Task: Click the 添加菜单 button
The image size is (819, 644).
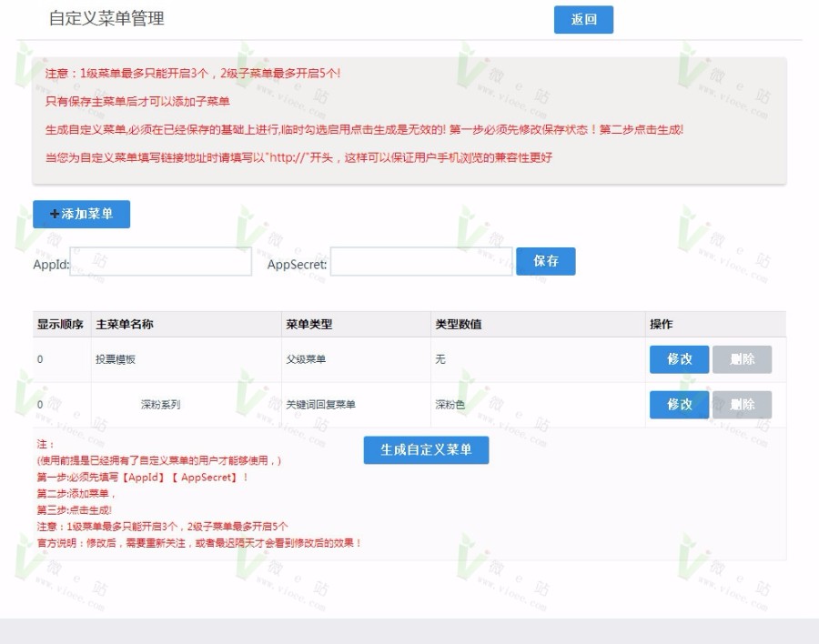Action: (x=82, y=215)
